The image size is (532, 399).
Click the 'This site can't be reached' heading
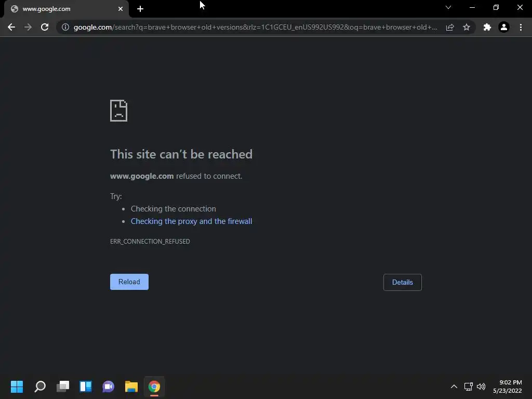(181, 154)
